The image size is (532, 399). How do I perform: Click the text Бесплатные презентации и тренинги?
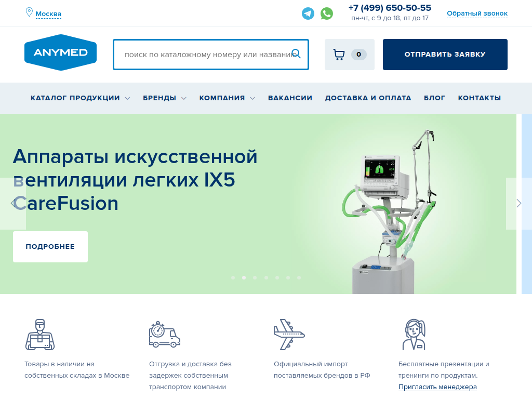444,370
